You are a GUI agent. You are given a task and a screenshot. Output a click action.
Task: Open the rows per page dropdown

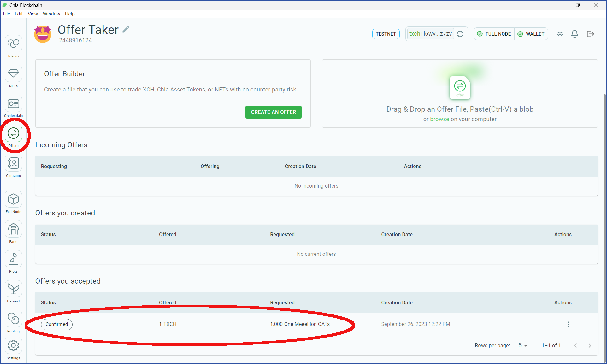point(523,346)
